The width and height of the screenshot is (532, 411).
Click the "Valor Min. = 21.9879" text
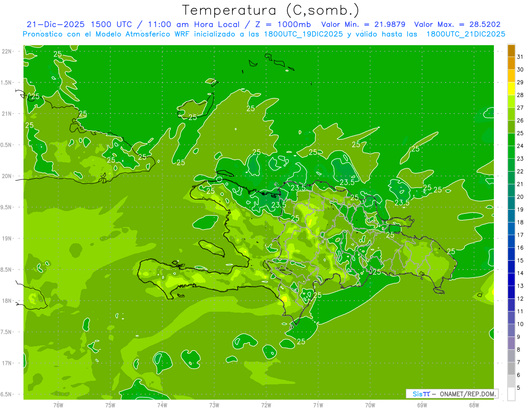pos(363,24)
